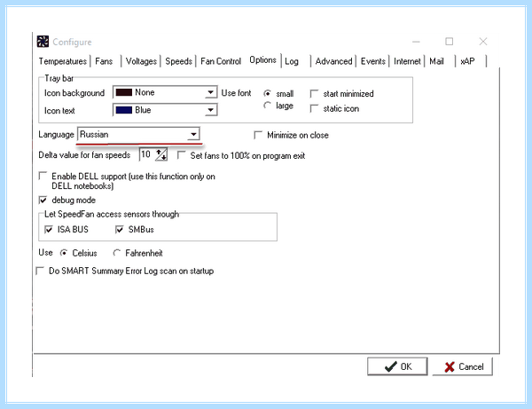532x409 pixels.
Task: Select the large font radio button
Action: (x=268, y=106)
